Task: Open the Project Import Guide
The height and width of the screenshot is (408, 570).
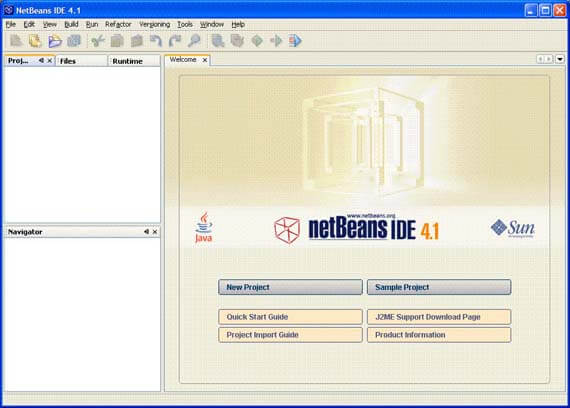Action: [x=290, y=335]
